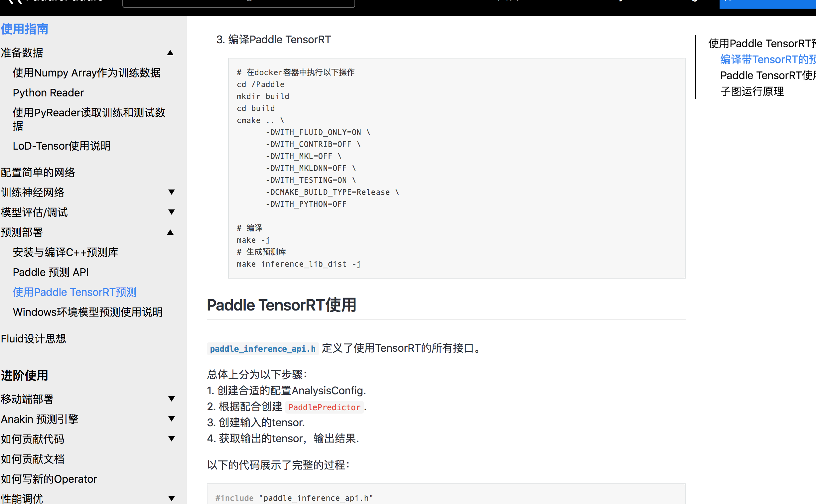Screen dimensions: 816x504
Task: Open 配置简单的网络 page
Action: coord(38,172)
